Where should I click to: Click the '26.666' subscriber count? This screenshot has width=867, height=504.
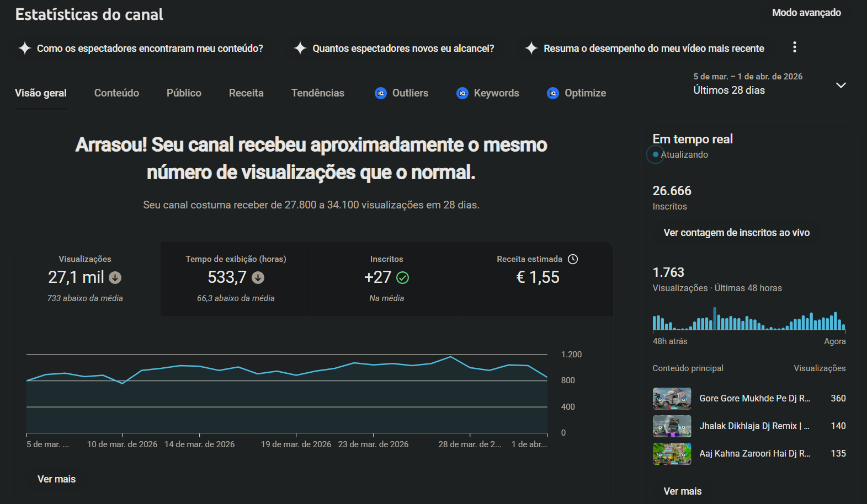point(672,191)
